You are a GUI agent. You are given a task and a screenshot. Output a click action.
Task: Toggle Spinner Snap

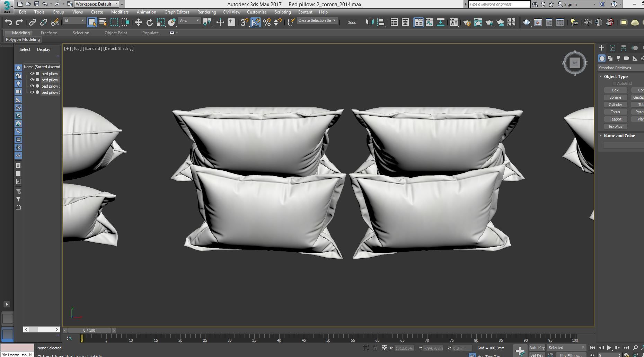click(x=278, y=23)
